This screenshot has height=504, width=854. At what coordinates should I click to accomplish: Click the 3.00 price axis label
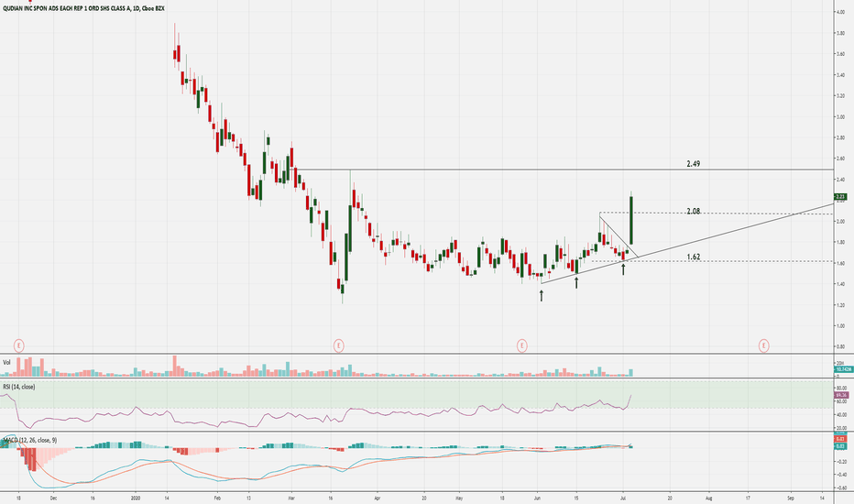[x=840, y=116]
